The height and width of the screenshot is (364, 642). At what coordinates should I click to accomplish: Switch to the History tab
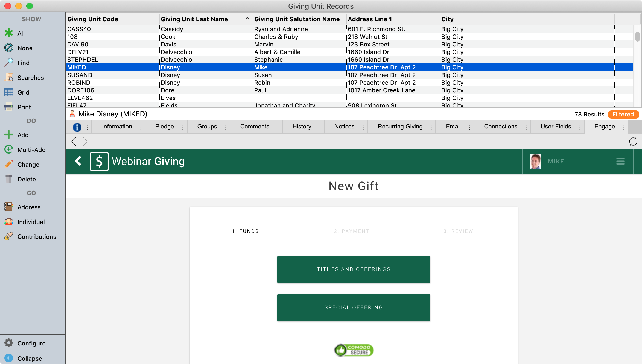pos(302,127)
